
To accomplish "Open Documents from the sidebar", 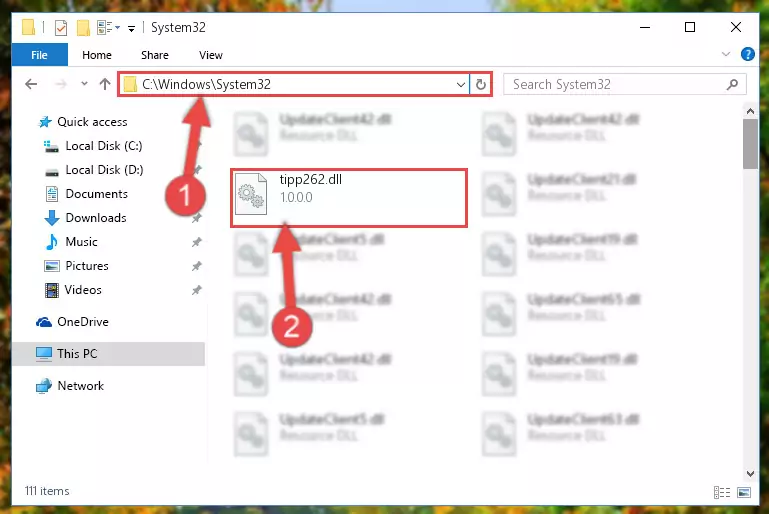I will 97,194.
